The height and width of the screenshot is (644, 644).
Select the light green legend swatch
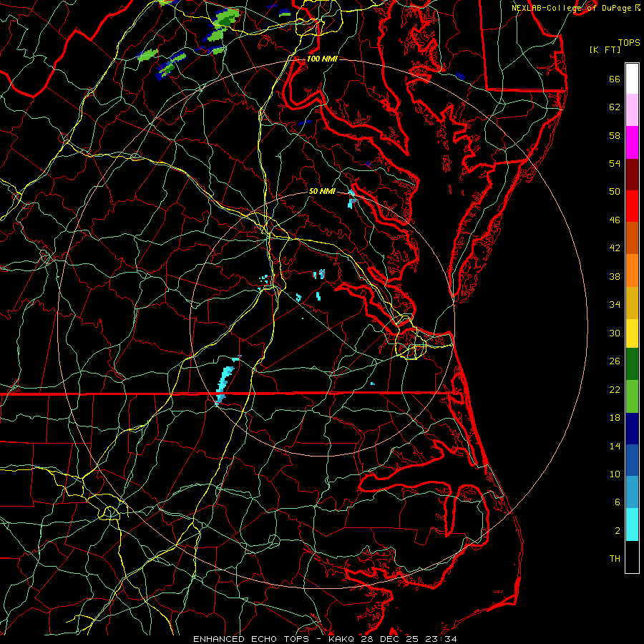632,396
